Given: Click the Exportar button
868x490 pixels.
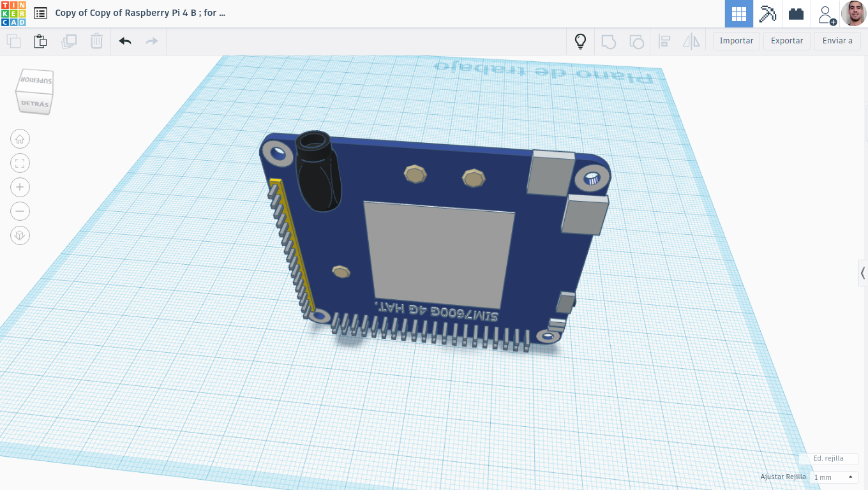Looking at the screenshot, I should pyautogui.click(x=787, y=41).
